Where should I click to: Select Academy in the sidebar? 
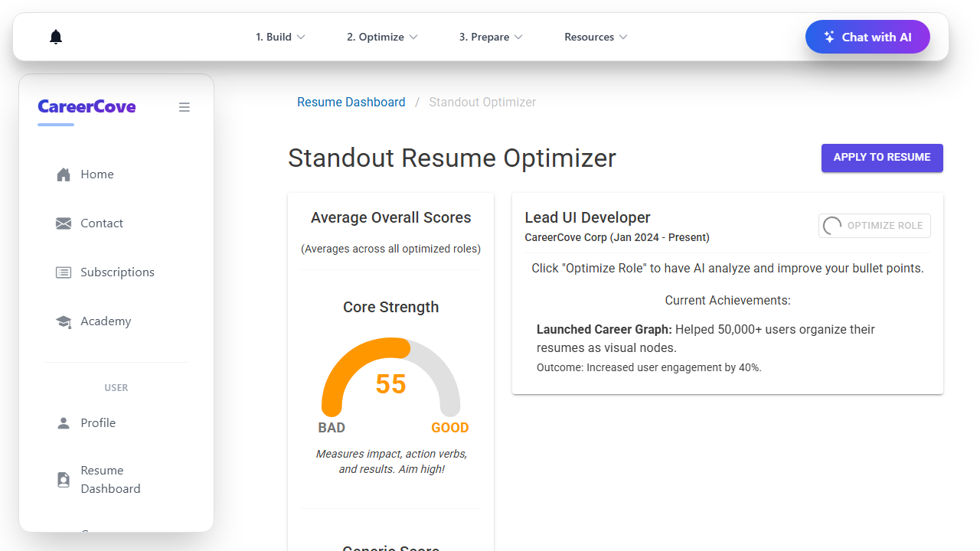[116, 321]
